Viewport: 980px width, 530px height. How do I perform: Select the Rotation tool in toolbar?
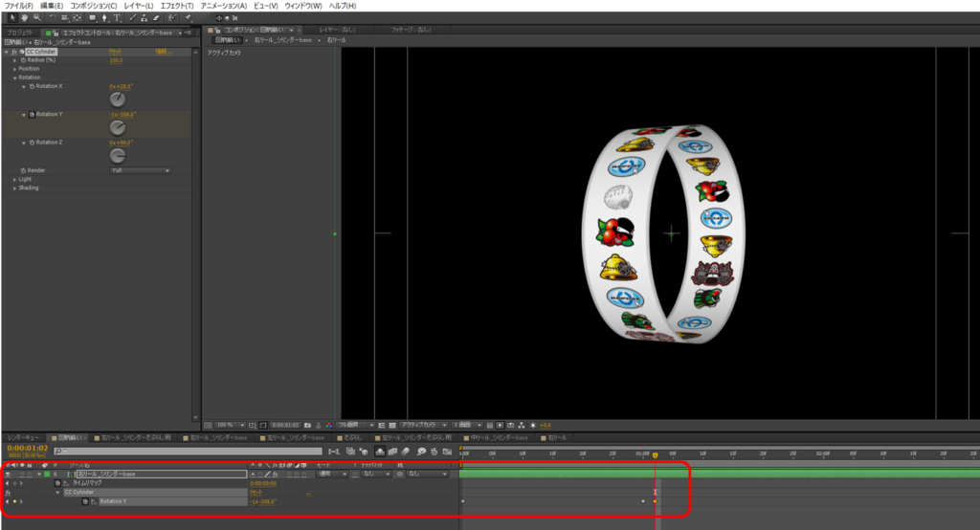point(53,17)
